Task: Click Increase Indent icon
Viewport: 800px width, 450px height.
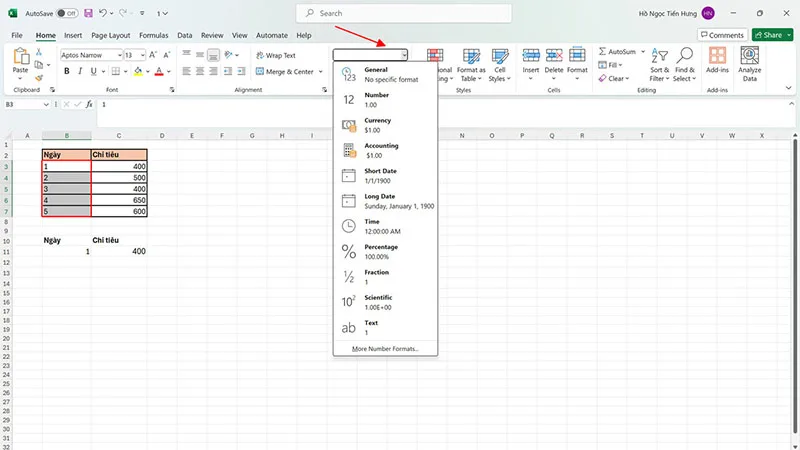Action: [241, 71]
